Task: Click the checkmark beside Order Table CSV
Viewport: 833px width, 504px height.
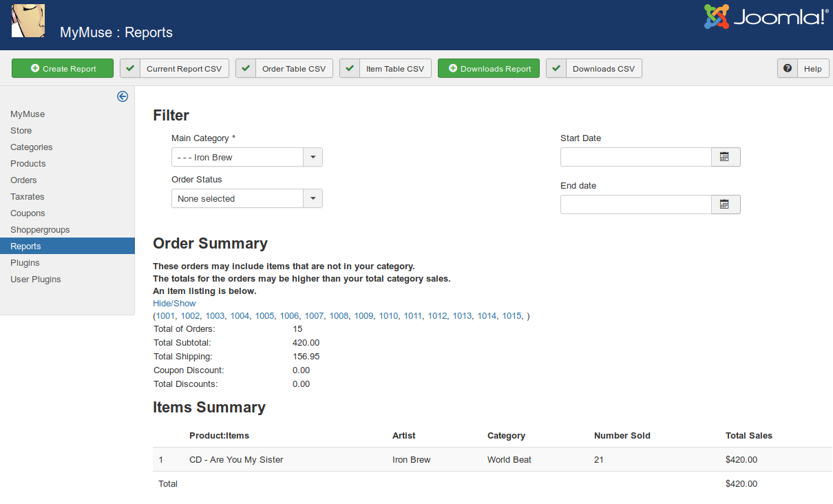Action: click(x=246, y=68)
